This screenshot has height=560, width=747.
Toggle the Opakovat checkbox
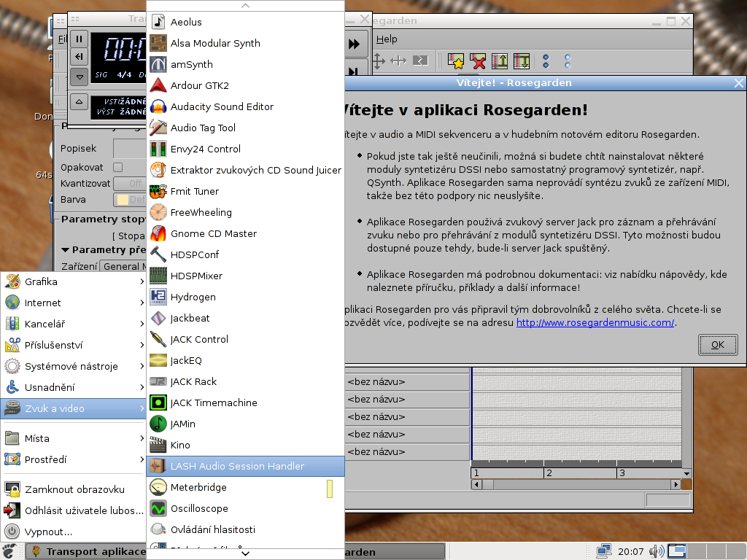point(117,167)
